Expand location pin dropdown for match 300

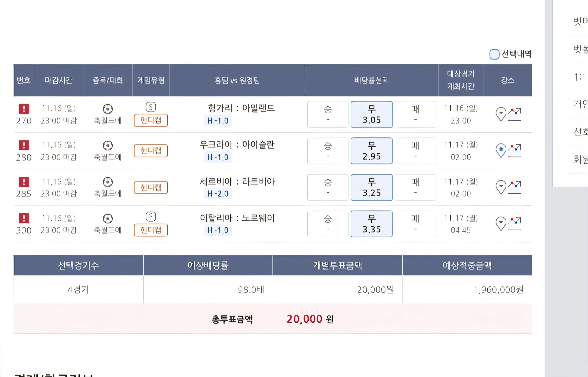pyautogui.click(x=501, y=223)
